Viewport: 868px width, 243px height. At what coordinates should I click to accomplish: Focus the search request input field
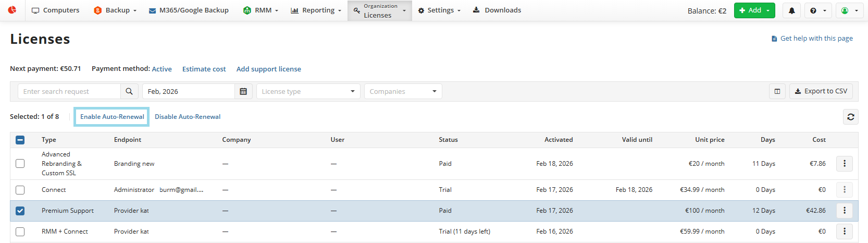(69, 91)
